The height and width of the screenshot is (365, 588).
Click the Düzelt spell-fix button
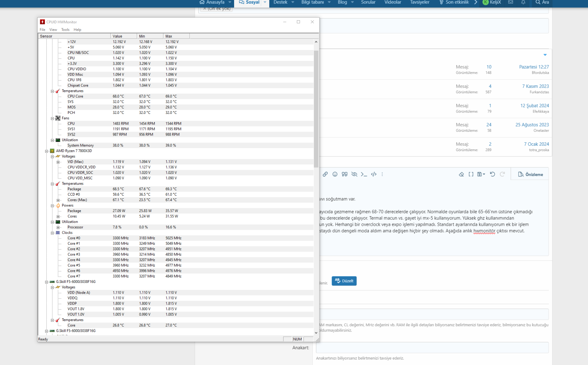[344, 281]
